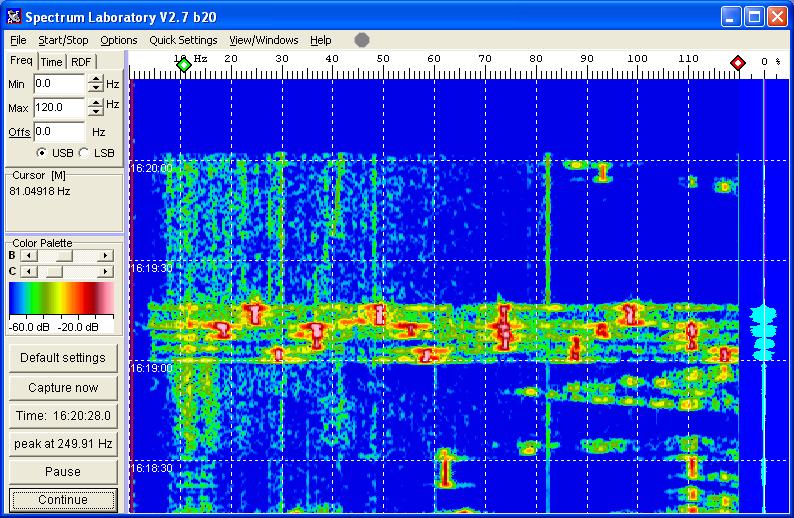The width and height of the screenshot is (794, 518).
Task: Switch to the Time tab
Action: click(51, 62)
